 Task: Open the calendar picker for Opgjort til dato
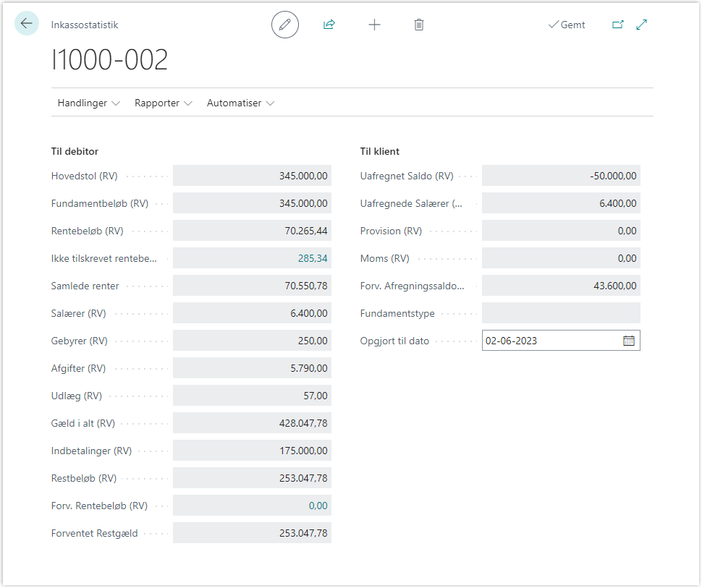click(x=628, y=341)
